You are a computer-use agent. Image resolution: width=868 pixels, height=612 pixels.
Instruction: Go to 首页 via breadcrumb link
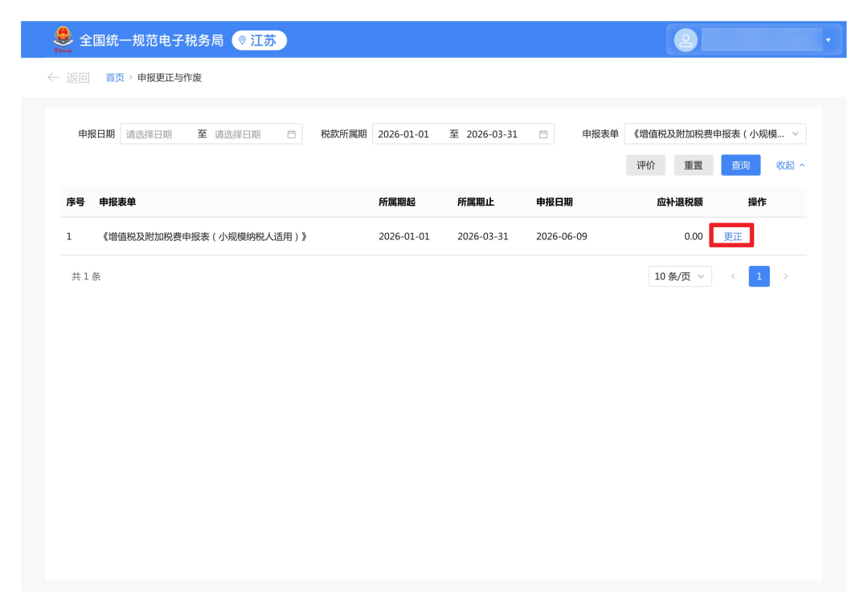click(x=115, y=77)
